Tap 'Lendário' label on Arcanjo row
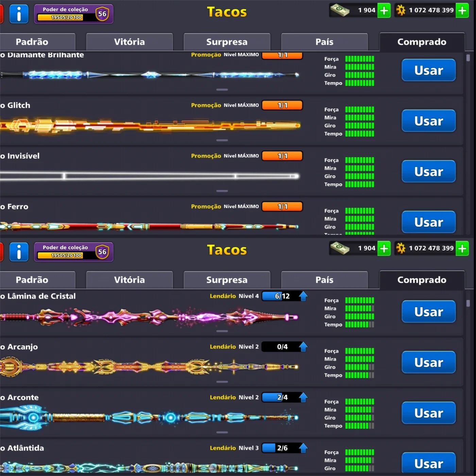The height and width of the screenshot is (476, 476). coord(223,347)
